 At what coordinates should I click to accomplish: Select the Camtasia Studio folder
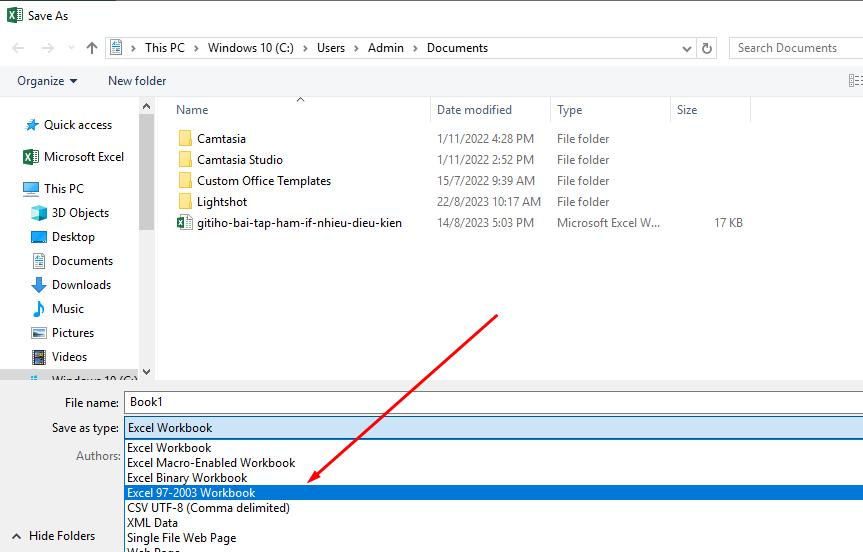pos(240,160)
